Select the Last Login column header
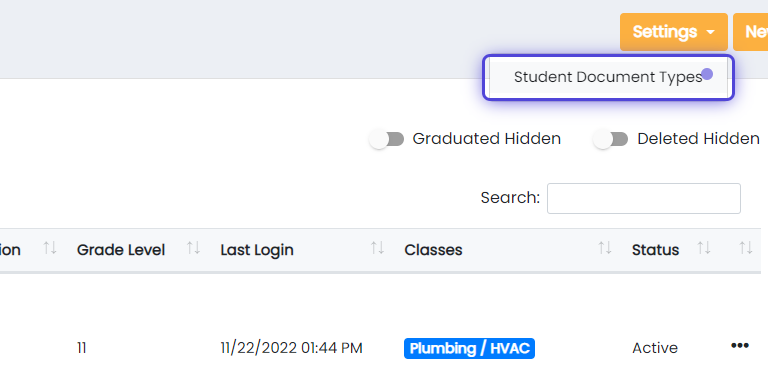Viewport: 768px width, 384px height. coord(257,250)
